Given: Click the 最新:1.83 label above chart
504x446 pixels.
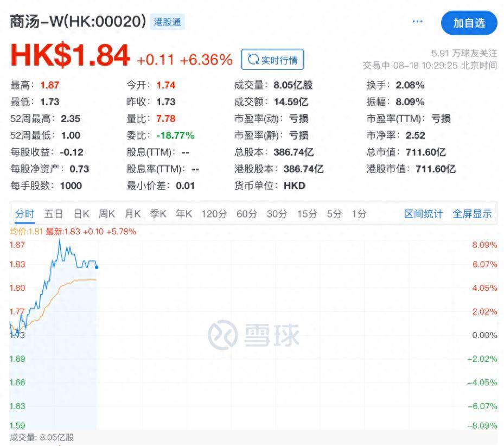Looking at the screenshot, I should tap(63, 232).
